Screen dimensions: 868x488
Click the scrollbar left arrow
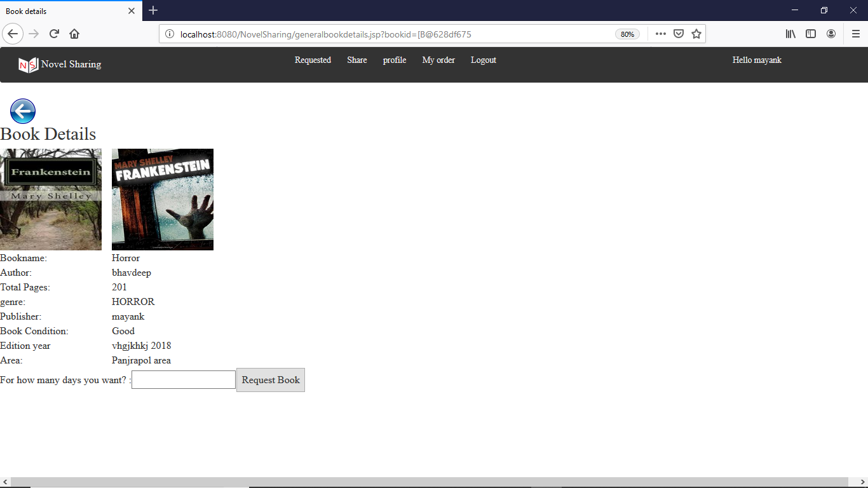5,482
